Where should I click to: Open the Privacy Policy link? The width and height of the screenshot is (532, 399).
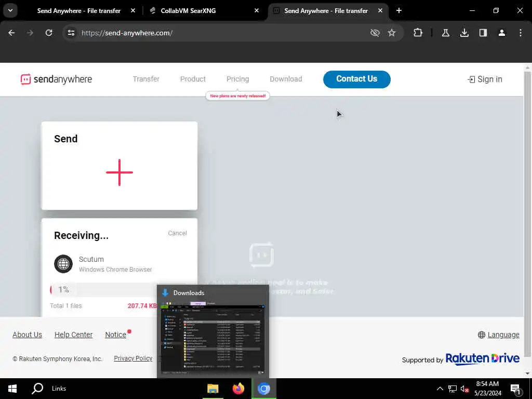pos(133,358)
